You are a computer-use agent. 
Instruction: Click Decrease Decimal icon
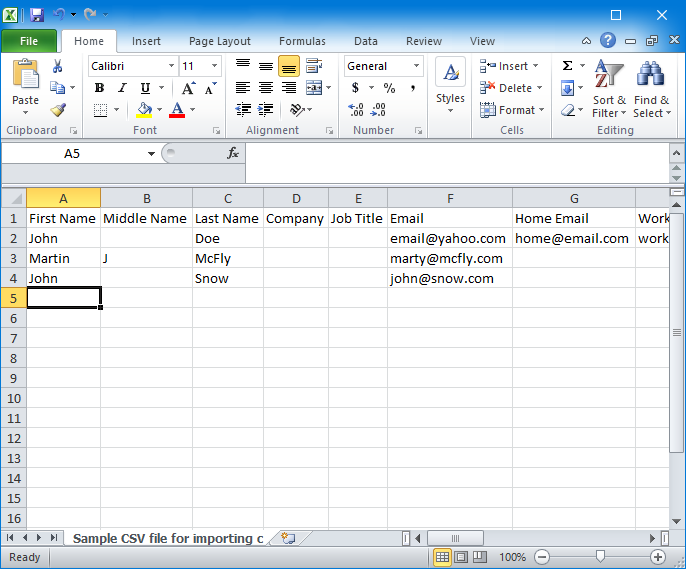(378, 109)
